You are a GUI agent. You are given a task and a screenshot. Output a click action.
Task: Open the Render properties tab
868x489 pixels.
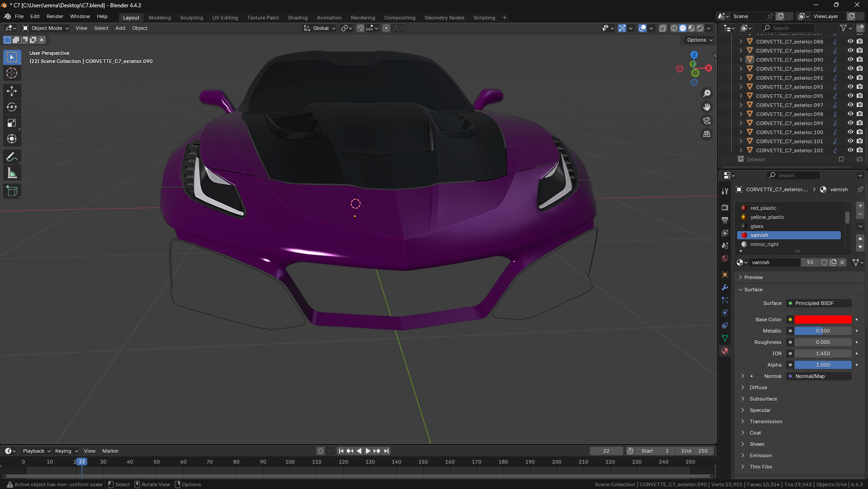[x=725, y=207]
